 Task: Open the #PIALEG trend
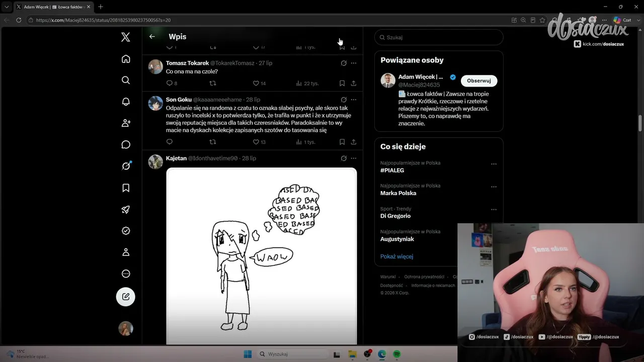click(x=392, y=170)
